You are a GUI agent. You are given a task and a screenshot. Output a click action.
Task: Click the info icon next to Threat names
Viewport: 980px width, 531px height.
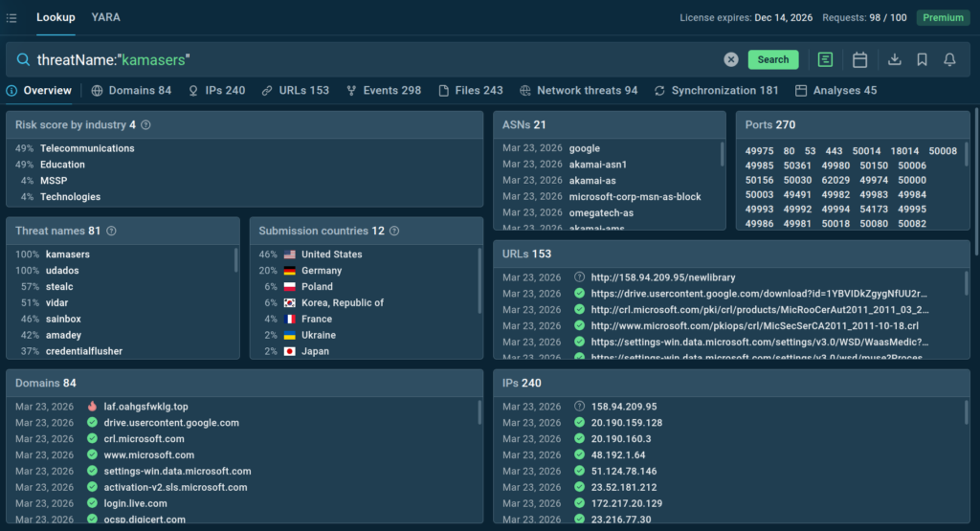tap(112, 231)
